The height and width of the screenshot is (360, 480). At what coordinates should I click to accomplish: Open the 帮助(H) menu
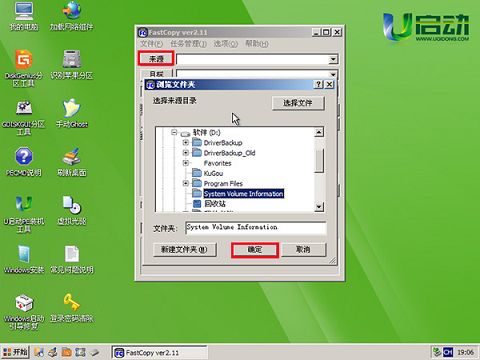pos(257,44)
